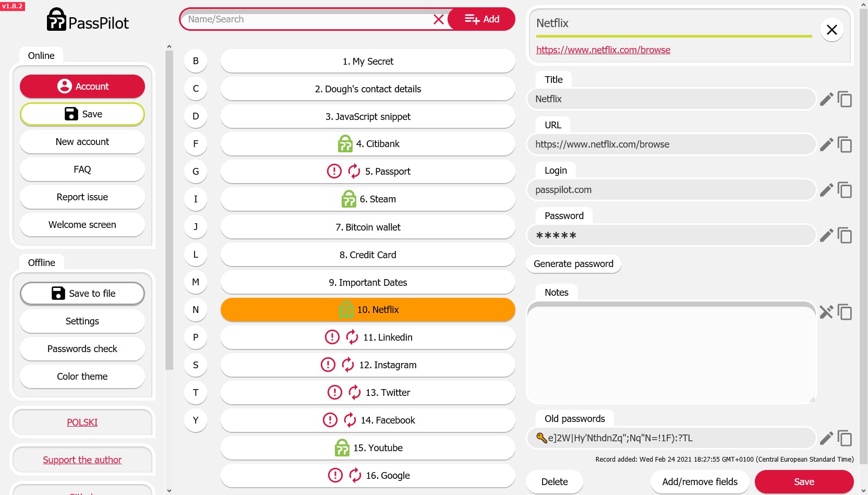
Task: Open the FAQ page
Action: pyautogui.click(x=82, y=170)
